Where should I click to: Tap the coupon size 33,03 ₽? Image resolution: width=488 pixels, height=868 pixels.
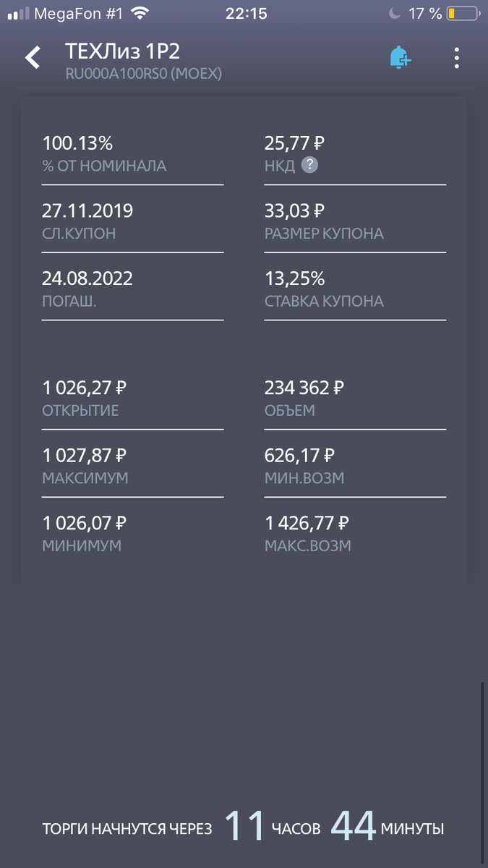tap(294, 211)
